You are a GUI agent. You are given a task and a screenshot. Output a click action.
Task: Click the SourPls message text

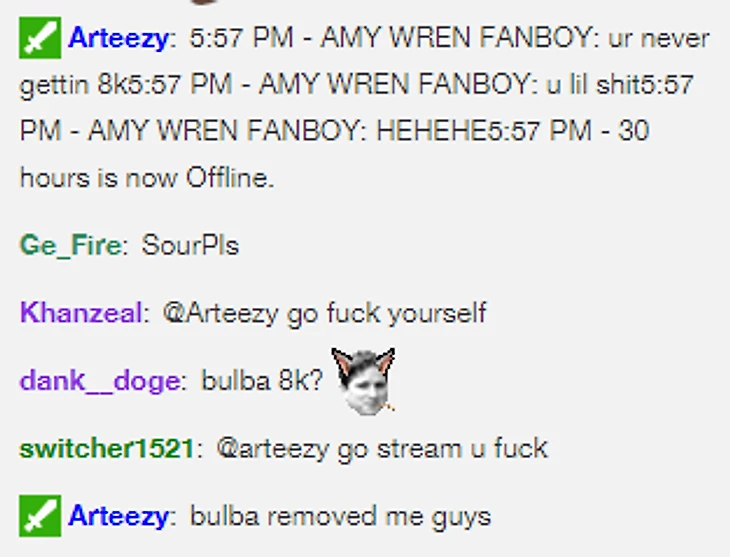190,245
